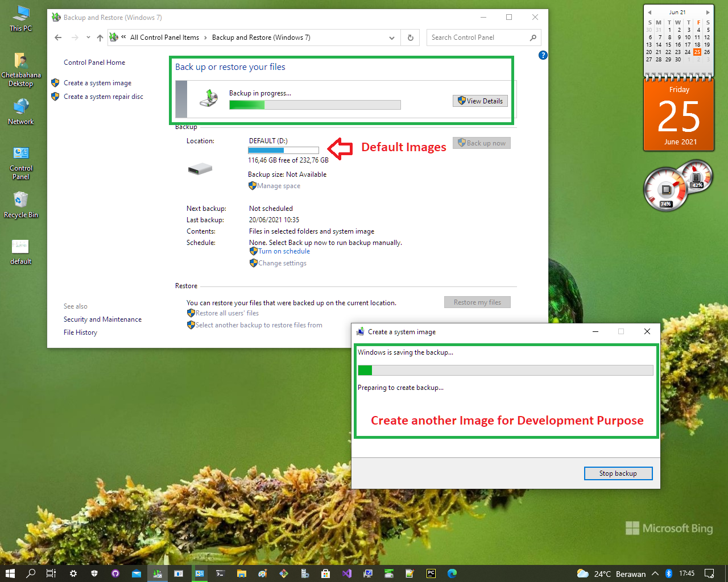The image size is (728, 582).
Task: Focus the Search Control Panel field
Action: pyautogui.click(x=477, y=38)
